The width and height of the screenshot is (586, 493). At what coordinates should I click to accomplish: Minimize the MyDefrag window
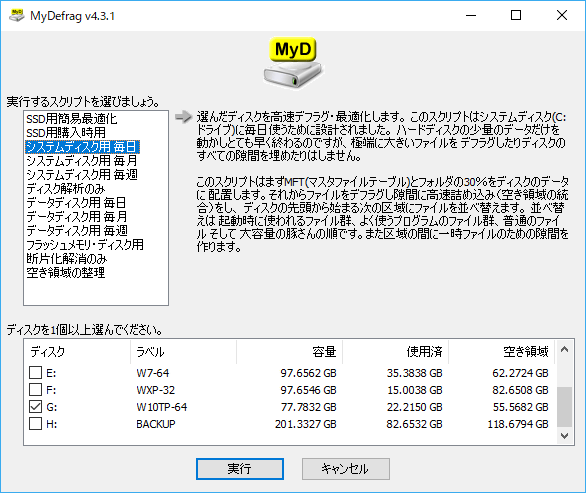(471, 15)
